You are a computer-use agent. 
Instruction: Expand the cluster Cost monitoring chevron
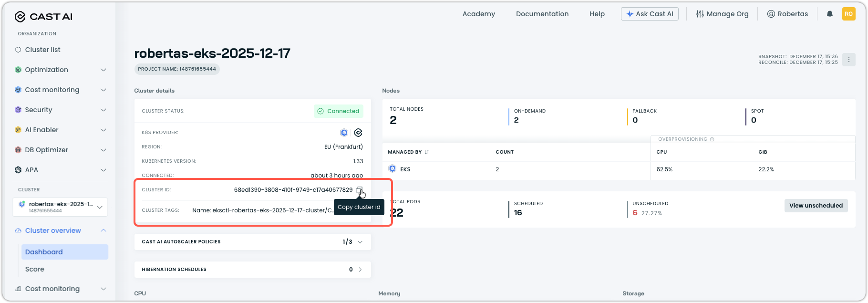103,289
